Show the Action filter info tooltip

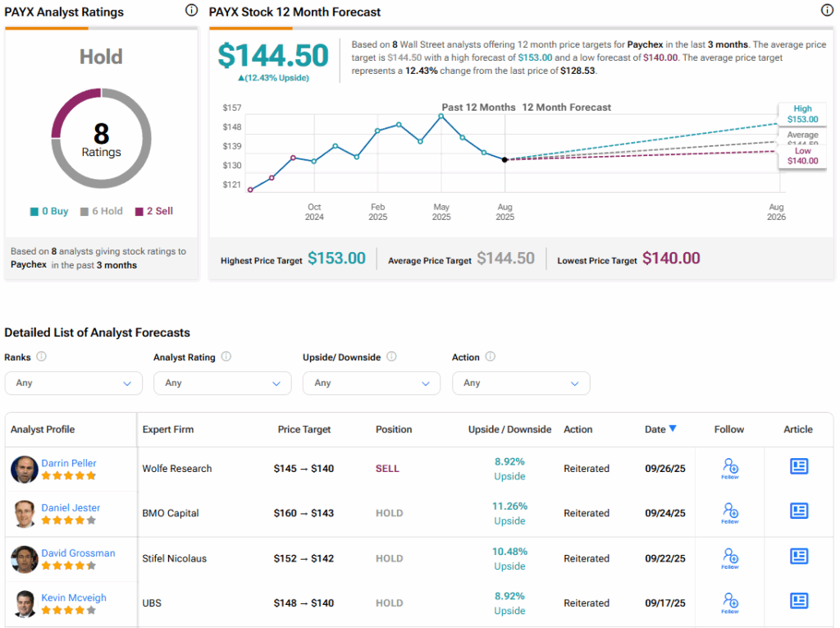tap(491, 356)
